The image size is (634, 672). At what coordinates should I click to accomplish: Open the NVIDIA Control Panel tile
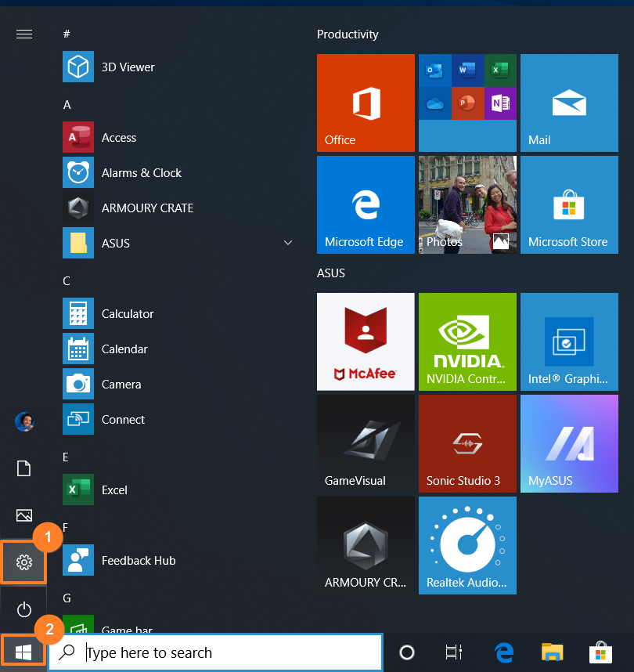467,341
